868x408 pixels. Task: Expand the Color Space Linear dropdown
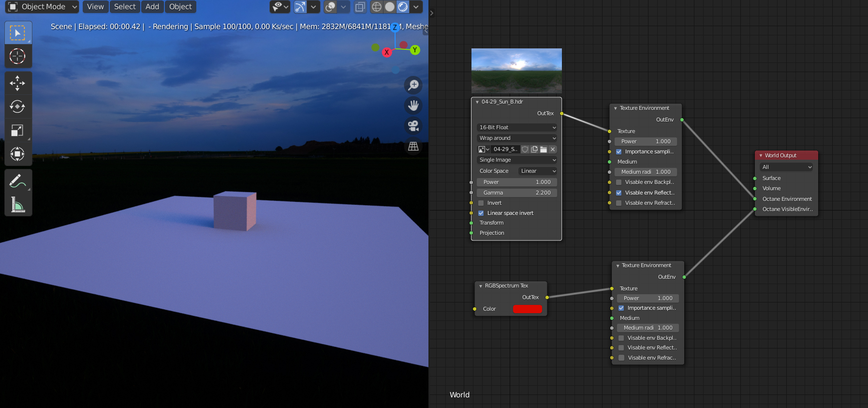pyautogui.click(x=538, y=171)
